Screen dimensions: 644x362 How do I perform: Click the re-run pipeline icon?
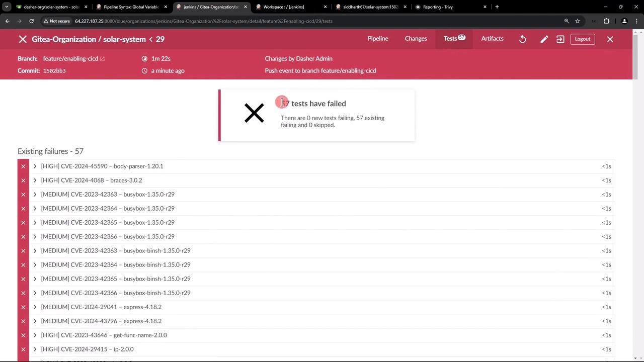coord(523,39)
